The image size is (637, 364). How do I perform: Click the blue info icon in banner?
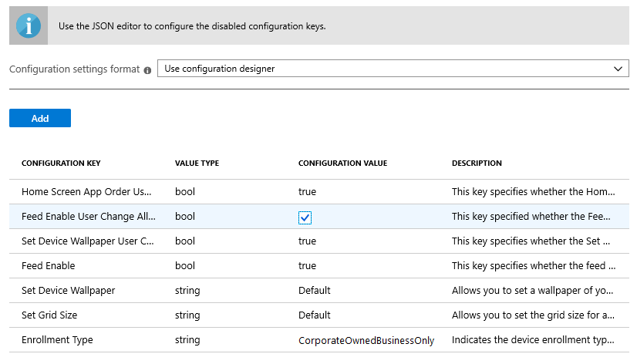(29, 25)
